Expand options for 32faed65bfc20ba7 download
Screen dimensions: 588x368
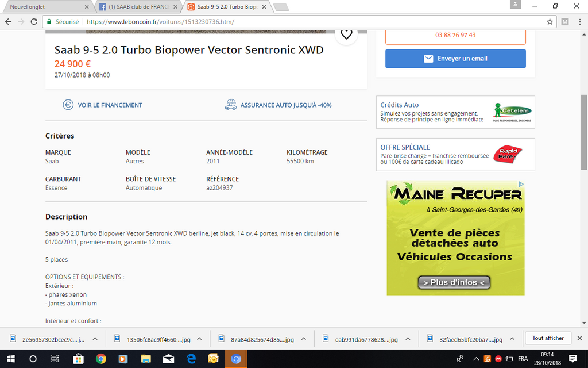(512, 339)
